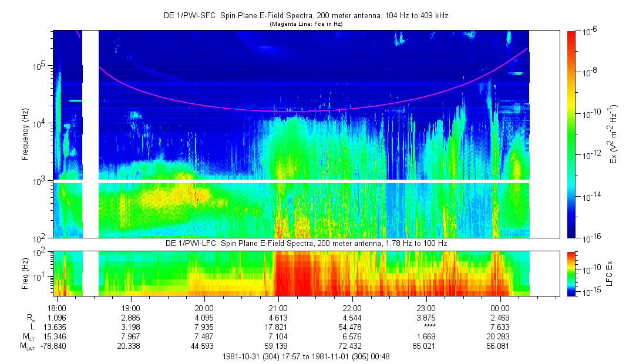The height and width of the screenshot is (364, 636).
Task: Click the L value 17.821
Action: (277, 327)
